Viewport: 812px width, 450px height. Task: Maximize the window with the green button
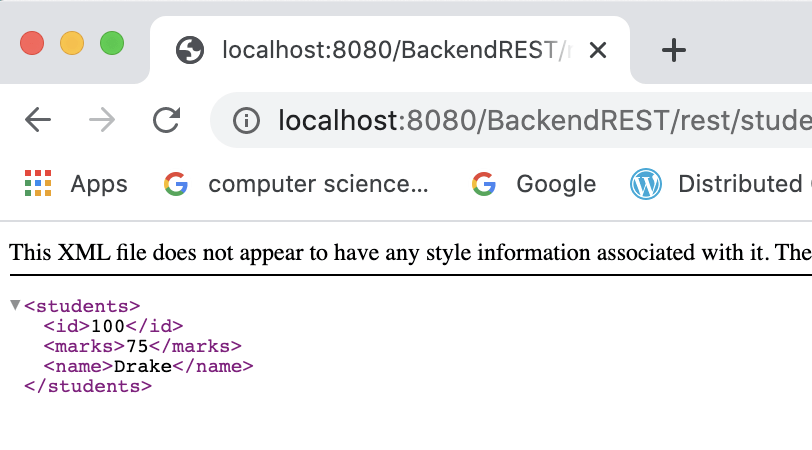[111, 44]
